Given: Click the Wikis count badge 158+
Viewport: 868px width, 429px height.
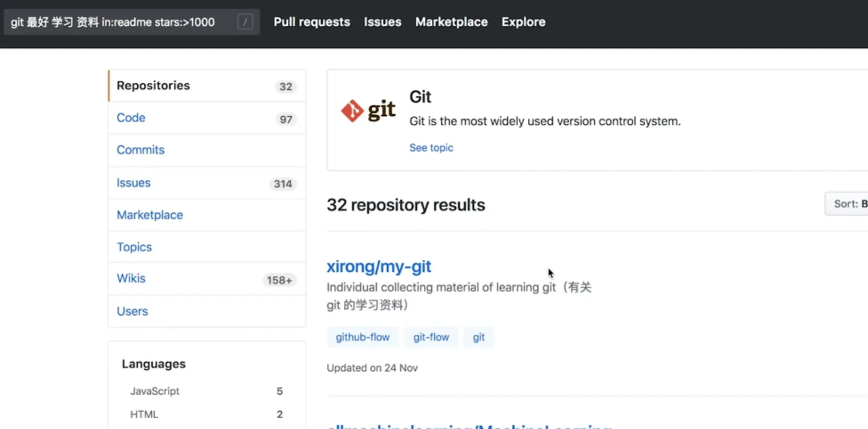Looking at the screenshot, I should 279,280.
